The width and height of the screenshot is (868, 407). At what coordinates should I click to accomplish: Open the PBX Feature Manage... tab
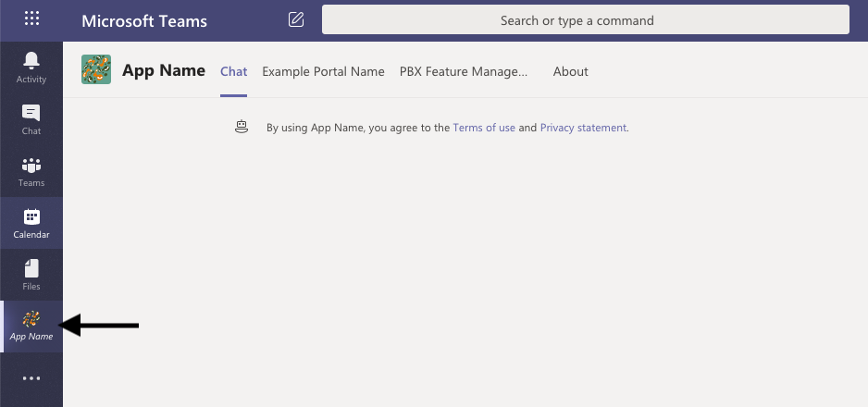click(464, 71)
